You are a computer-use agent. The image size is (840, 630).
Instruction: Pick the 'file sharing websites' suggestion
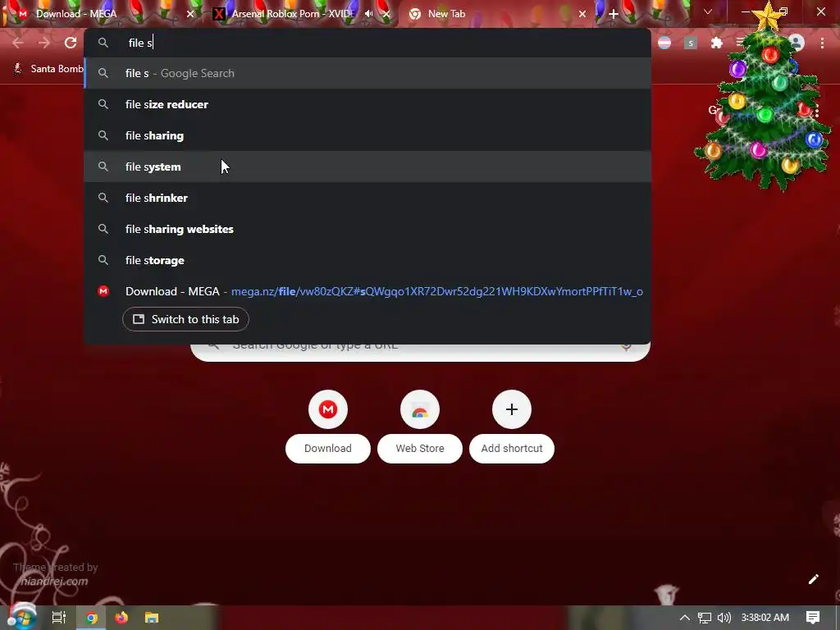click(x=367, y=229)
